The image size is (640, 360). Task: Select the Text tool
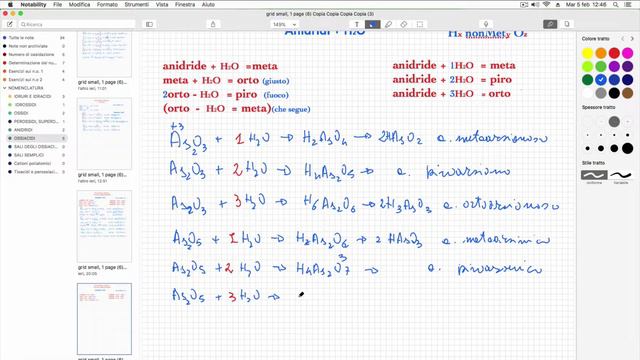tap(357, 24)
